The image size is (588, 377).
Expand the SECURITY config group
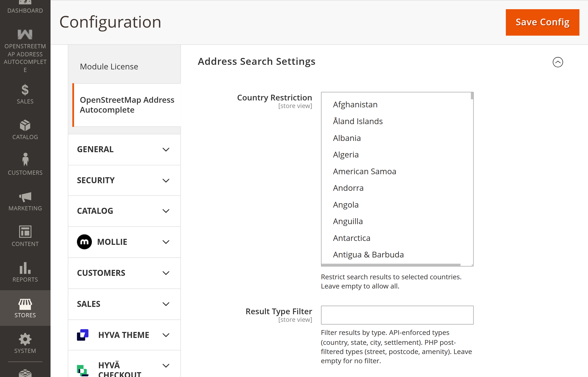pyautogui.click(x=124, y=180)
